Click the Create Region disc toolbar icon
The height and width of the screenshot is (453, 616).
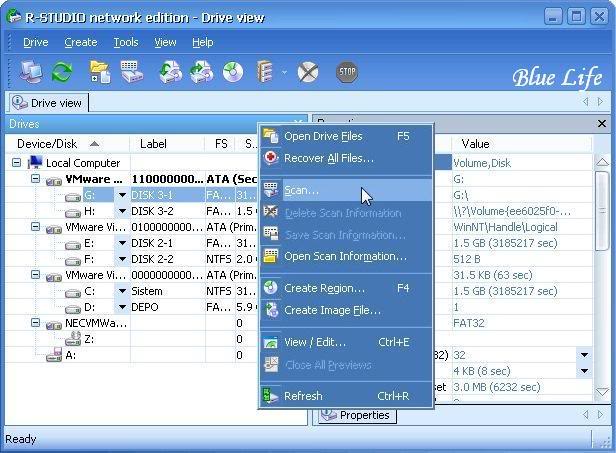233,72
